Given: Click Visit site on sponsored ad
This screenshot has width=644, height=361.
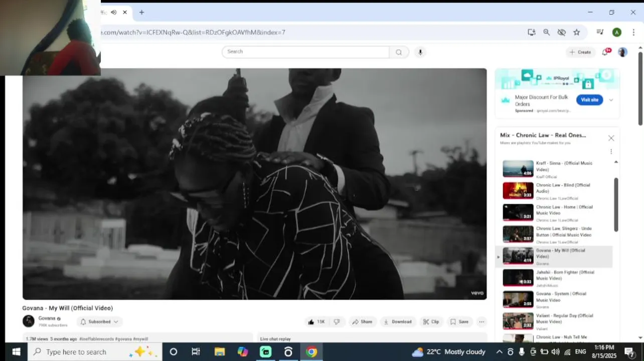Looking at the screenshot, I should click(x=589, y=100).
